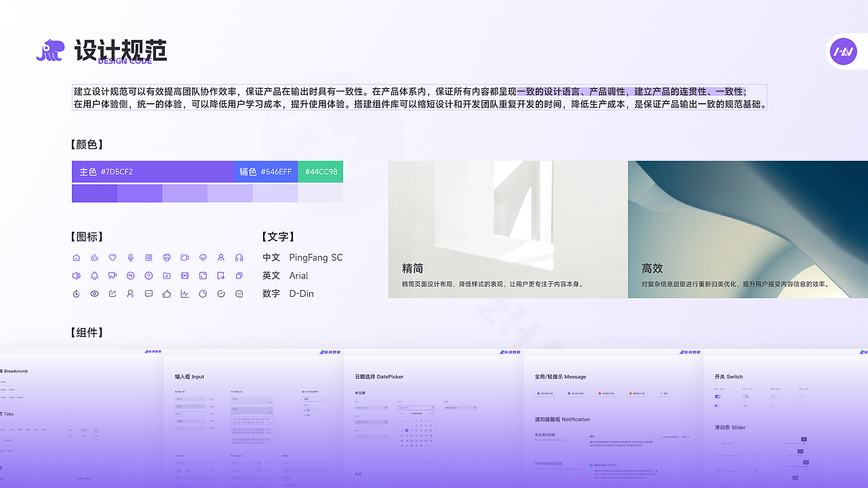
Task: Turn off the large purple enabled switch
Action: coord(717,396)
